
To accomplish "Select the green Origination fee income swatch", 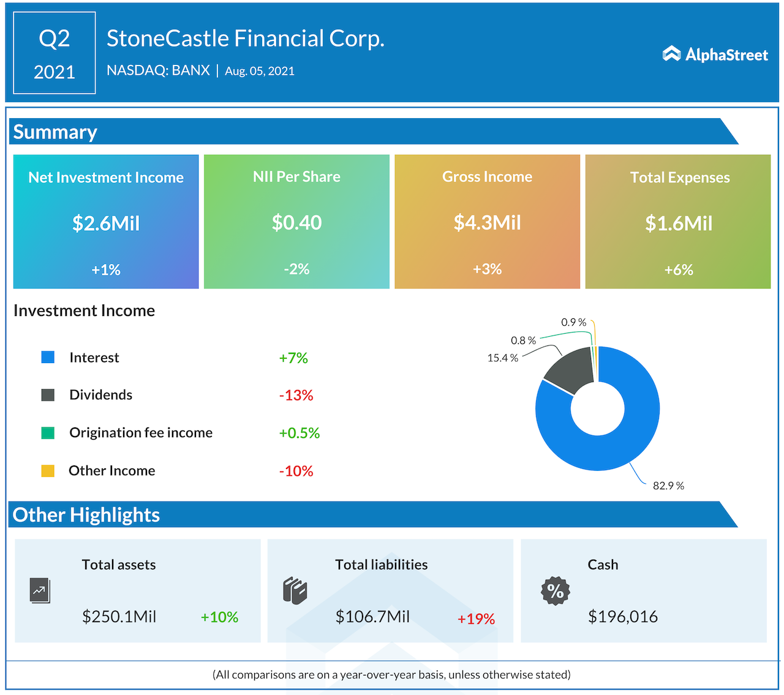I will click(x=48, y=433).
